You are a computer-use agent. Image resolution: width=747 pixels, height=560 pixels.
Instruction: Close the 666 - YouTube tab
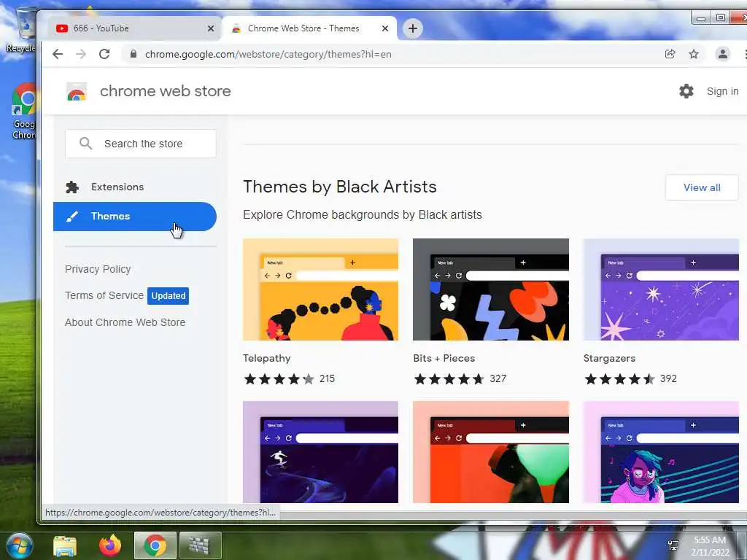tap(211, 28)
